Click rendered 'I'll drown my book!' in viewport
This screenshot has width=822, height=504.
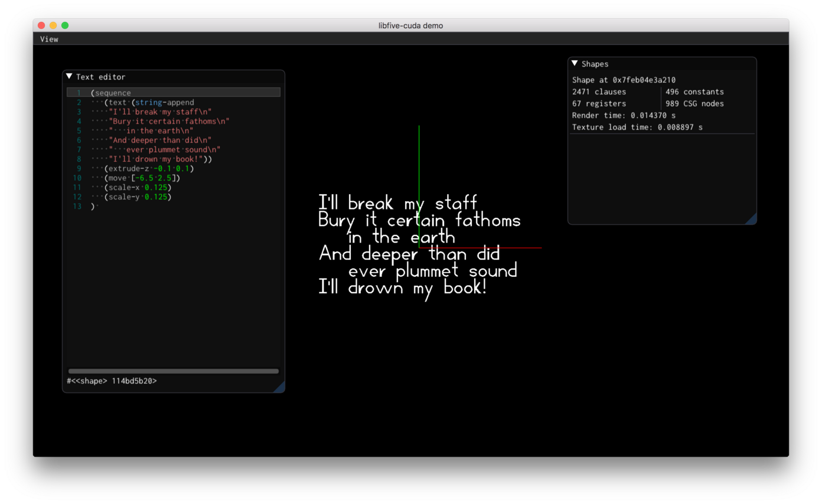(x=402, y=288)
